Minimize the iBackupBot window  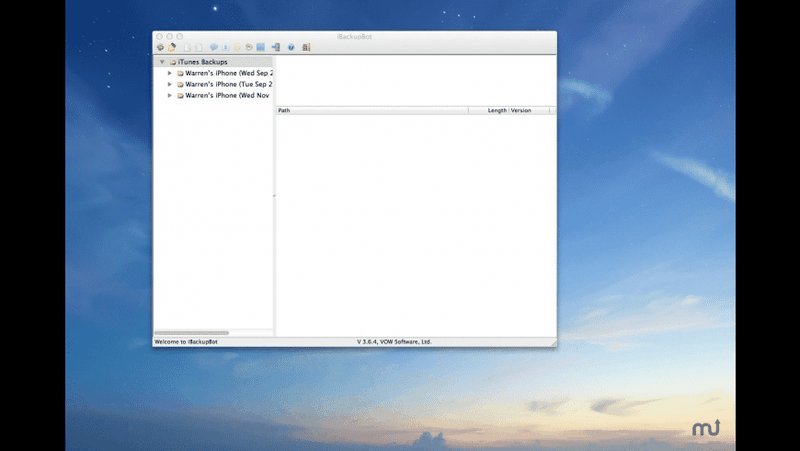click(169, 37)
